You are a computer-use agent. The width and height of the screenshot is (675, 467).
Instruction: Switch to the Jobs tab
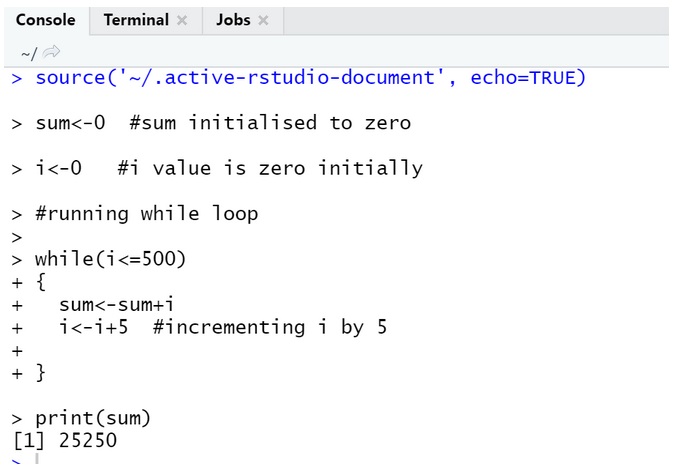click(x=232, y=20)
